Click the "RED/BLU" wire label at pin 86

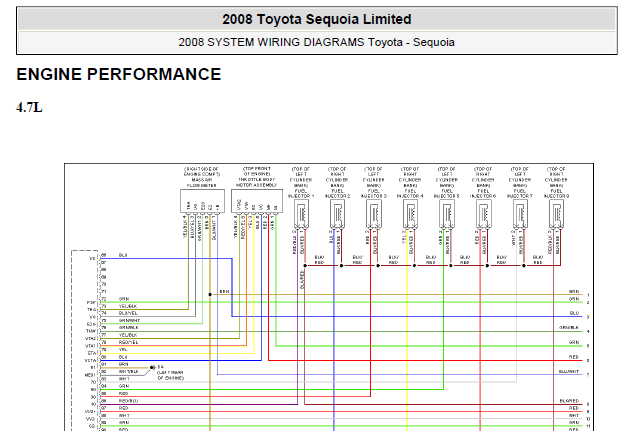pyautogui.click(x=129, y=401)
